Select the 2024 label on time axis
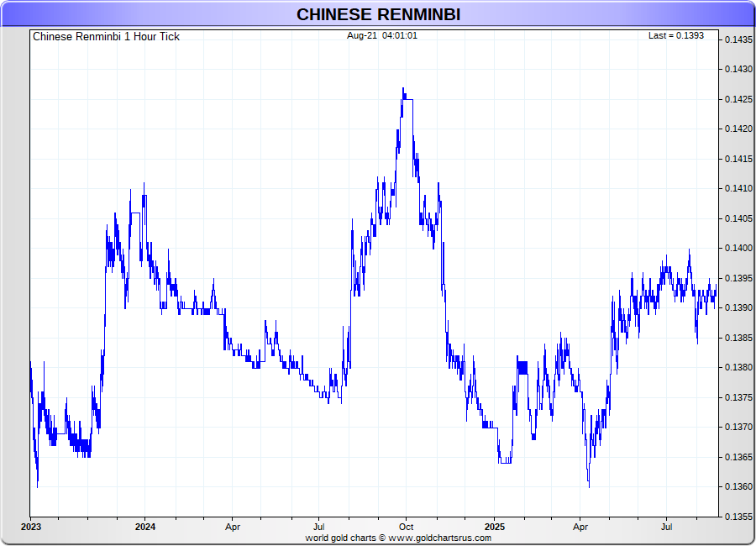 click(x=145, y=528)
